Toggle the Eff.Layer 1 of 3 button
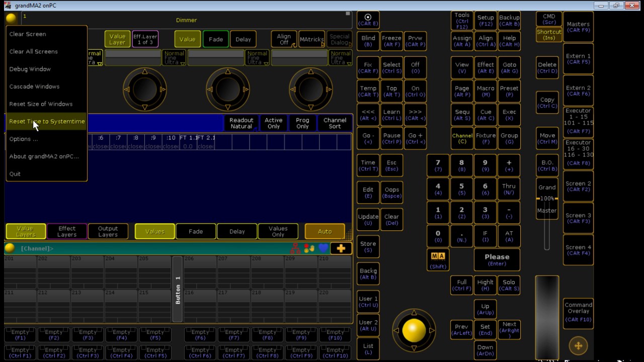Viewport: 644px width, 362px height. point(145,39)
